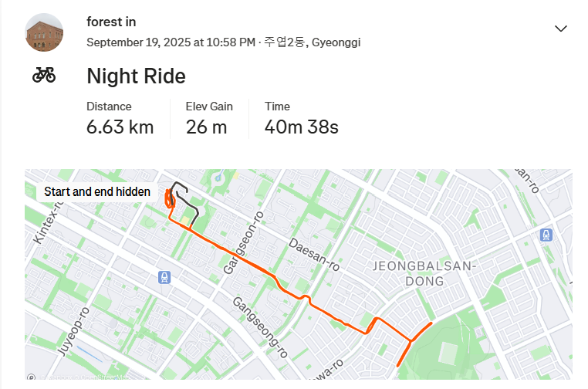This screenshot has height=389, width=588.
Task: Click the JEONGBALSAN-DONG district label on map
Action: tap(424, 273)
